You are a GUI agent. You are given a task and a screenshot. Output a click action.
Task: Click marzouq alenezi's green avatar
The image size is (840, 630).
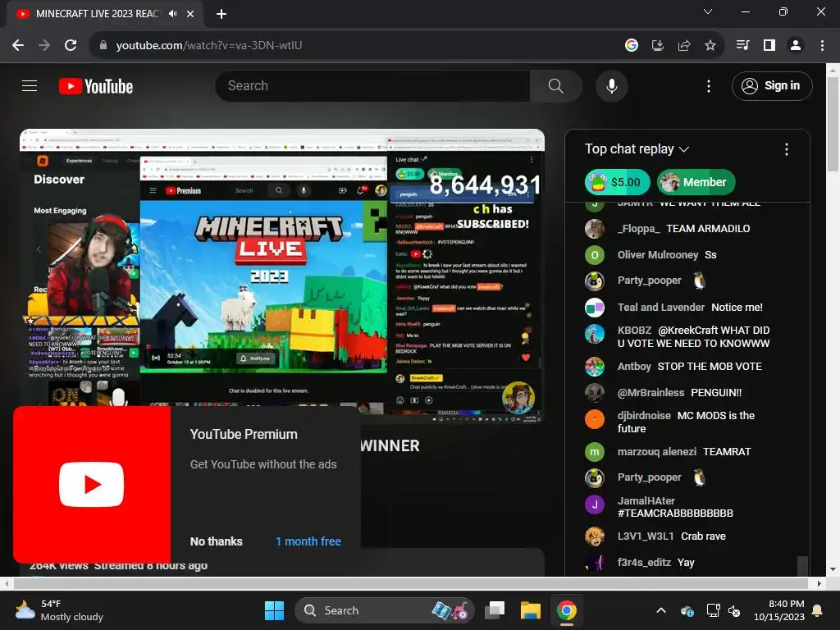tap(594, 452)
